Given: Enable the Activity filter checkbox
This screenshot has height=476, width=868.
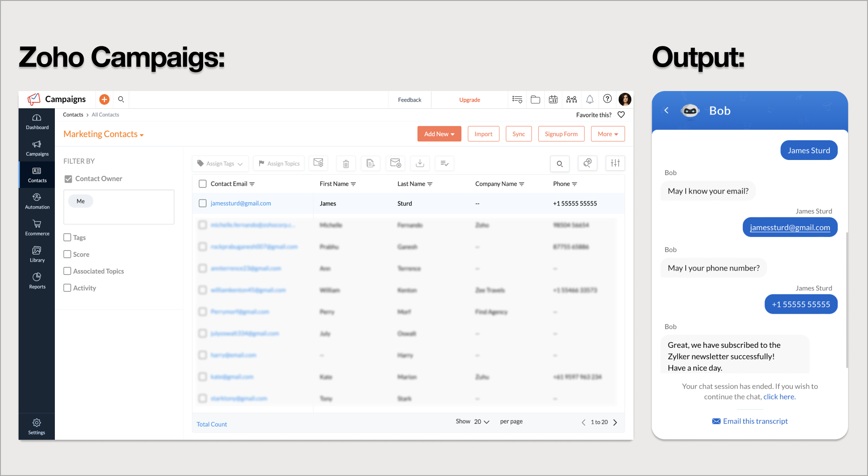Looking at the screenshot, I should click(x=67, y=288).
